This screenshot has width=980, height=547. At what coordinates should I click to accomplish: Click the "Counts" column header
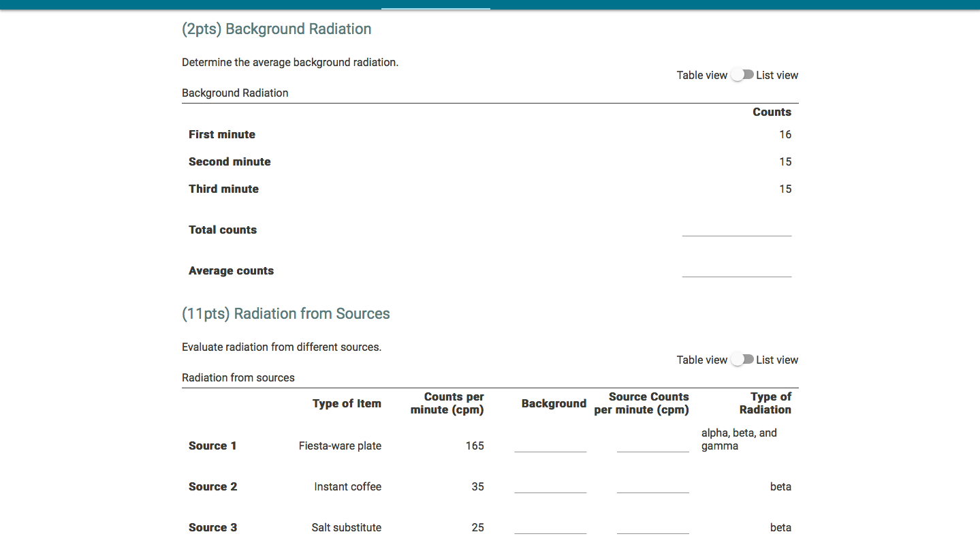tap(772, 112)
